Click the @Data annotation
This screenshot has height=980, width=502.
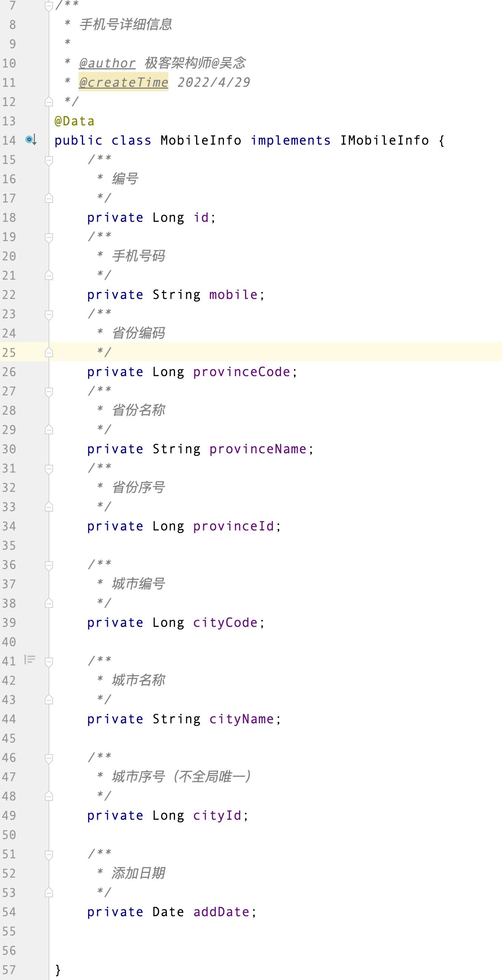click(x=74, y=121)
